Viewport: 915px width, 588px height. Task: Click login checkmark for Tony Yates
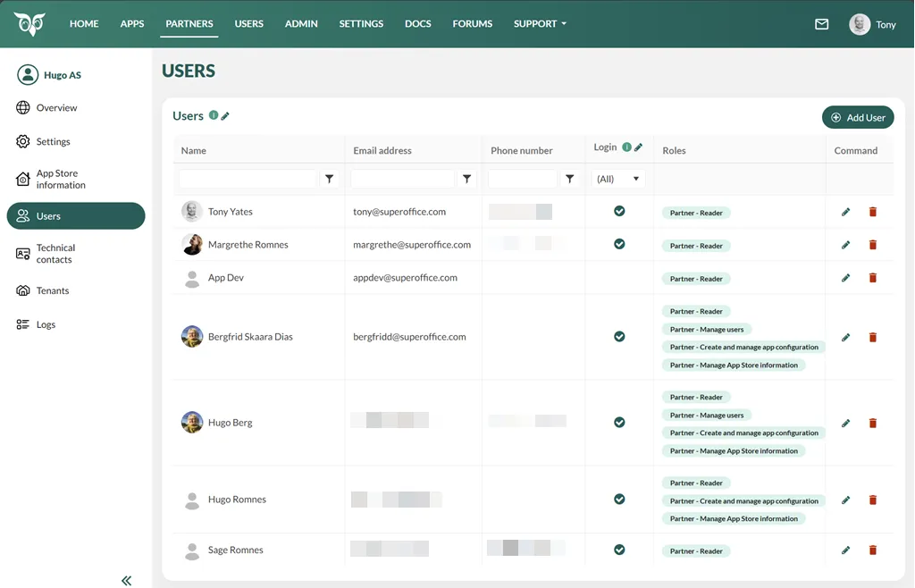tap(619, 212)
